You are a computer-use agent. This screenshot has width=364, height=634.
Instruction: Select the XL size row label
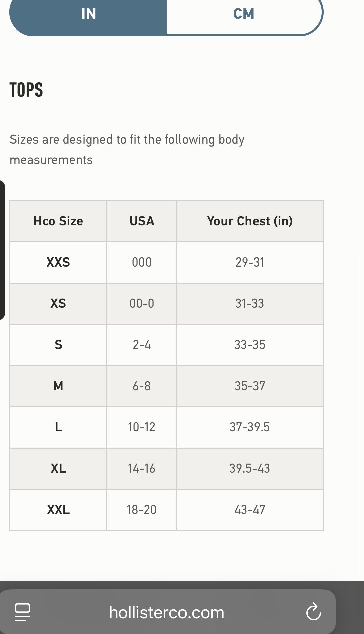pyautogui.click(x=58, y=468)
